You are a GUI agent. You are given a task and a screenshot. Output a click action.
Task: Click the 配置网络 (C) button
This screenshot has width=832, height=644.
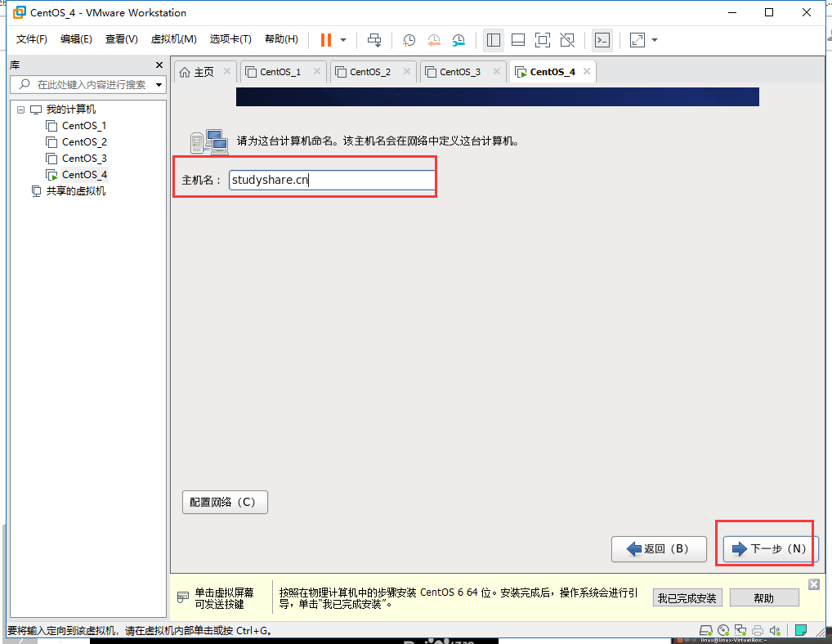(225, 503)
